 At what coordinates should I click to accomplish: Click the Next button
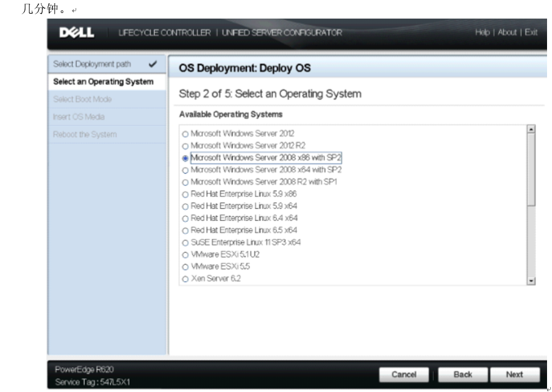pos(515,375)
